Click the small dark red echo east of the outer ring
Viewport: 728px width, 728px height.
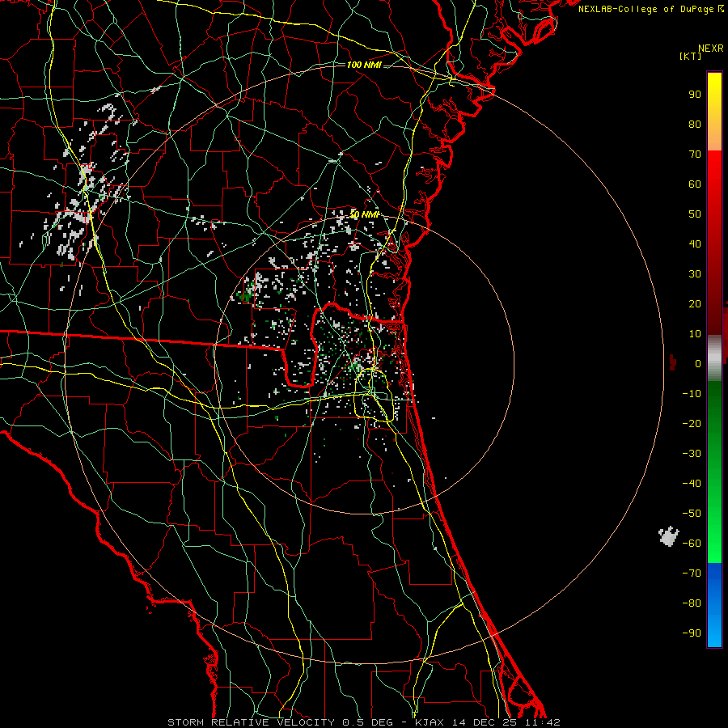coord(672,362)
